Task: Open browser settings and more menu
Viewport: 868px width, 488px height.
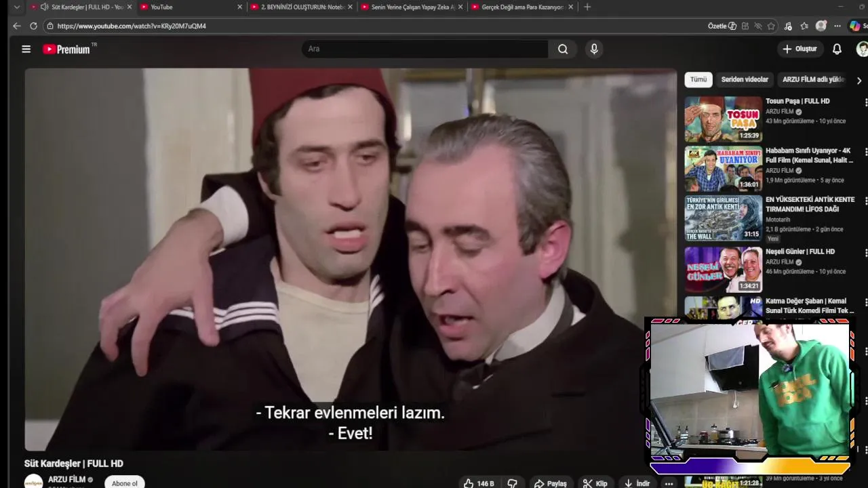Action: 837,26
